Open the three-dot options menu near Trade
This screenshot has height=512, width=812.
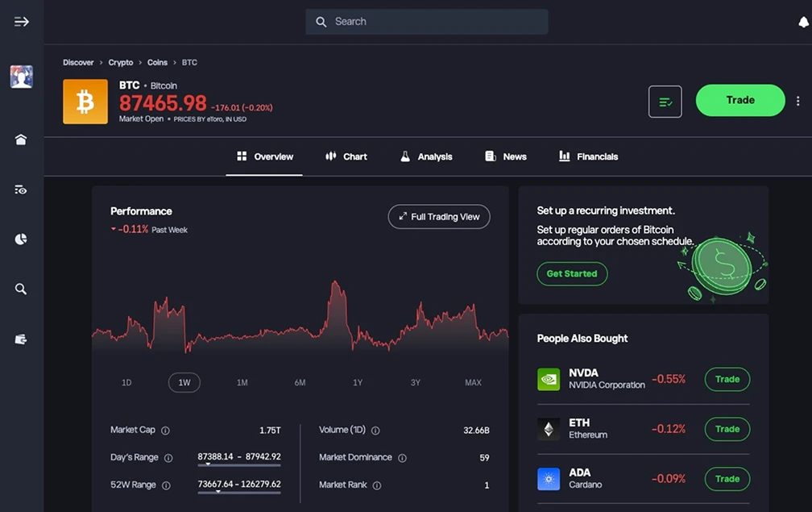coord(797,100)
